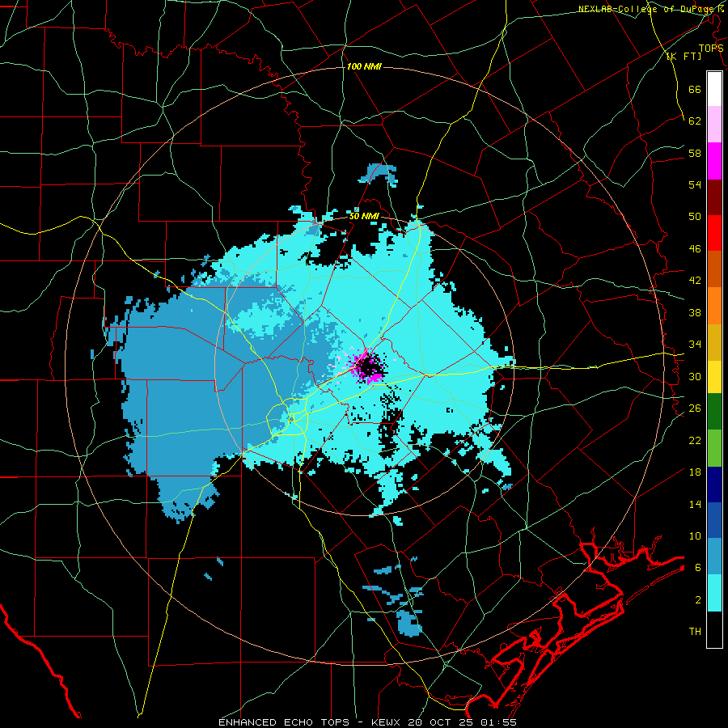Click the '22' legend value
This screenshot has height=728, width=728.
pyautogui.click(x=695, y=440)
